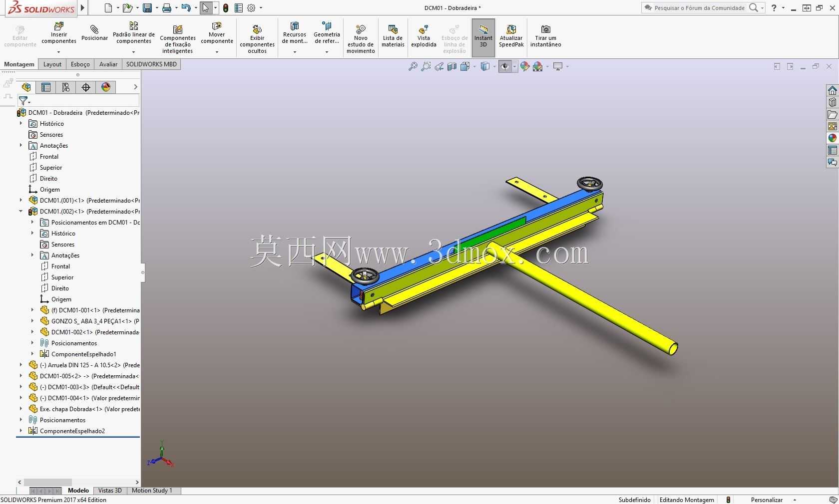Click the Apply Scene icon
Screen dimensions: 839x504
pos(538,66)
